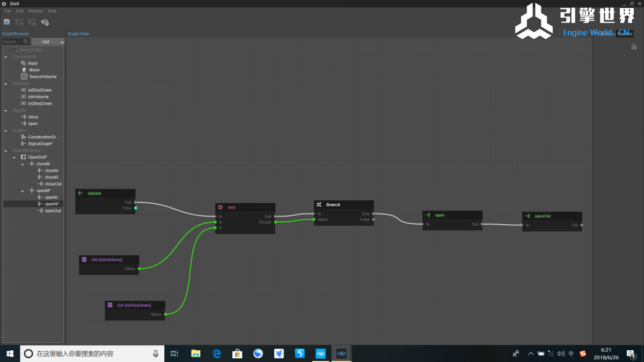This screenshot has width=644, height=362.
Task: Click the Windows Task View button
Action: (174, 353)
